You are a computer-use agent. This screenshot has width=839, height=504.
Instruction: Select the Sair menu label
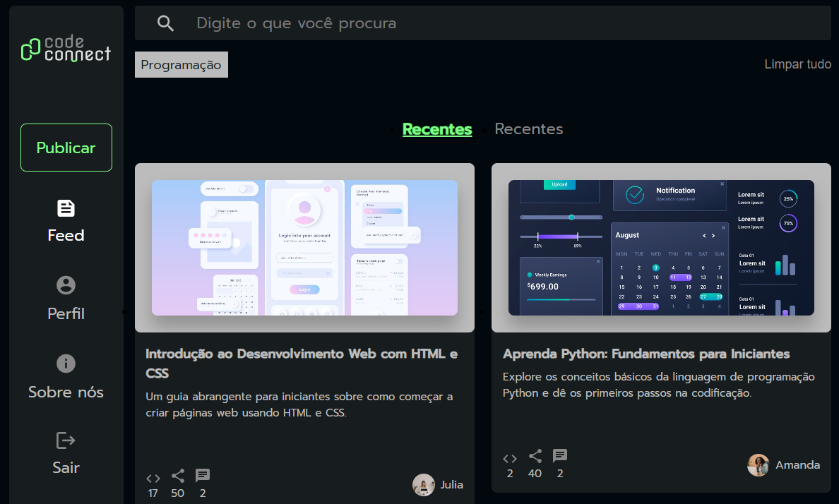(66, 467)
